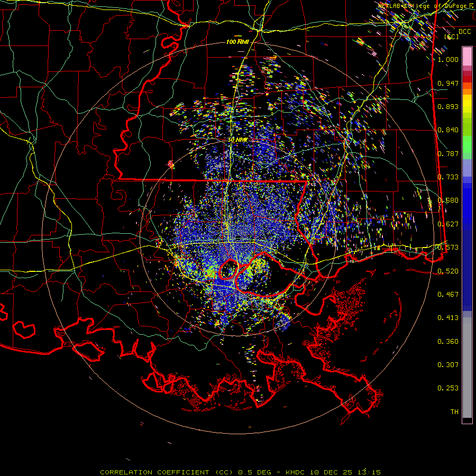Click the 0.467 legend value
The image size is (476, 476).
448,295
